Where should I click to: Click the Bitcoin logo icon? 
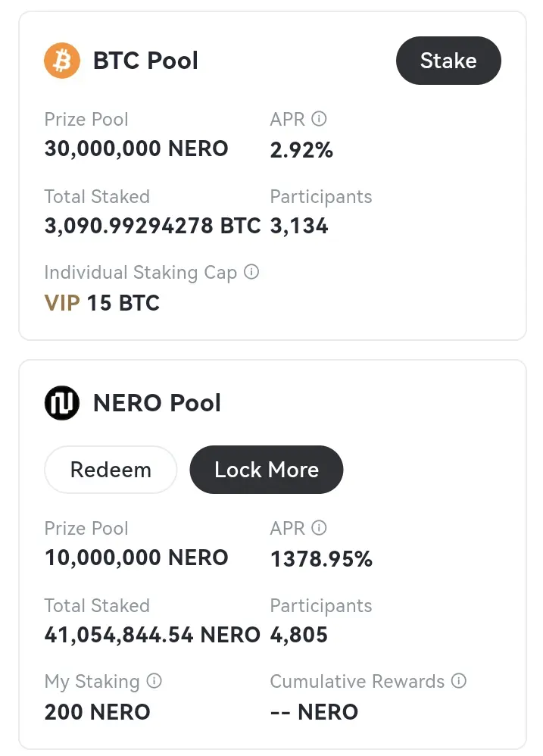[62, 61]
